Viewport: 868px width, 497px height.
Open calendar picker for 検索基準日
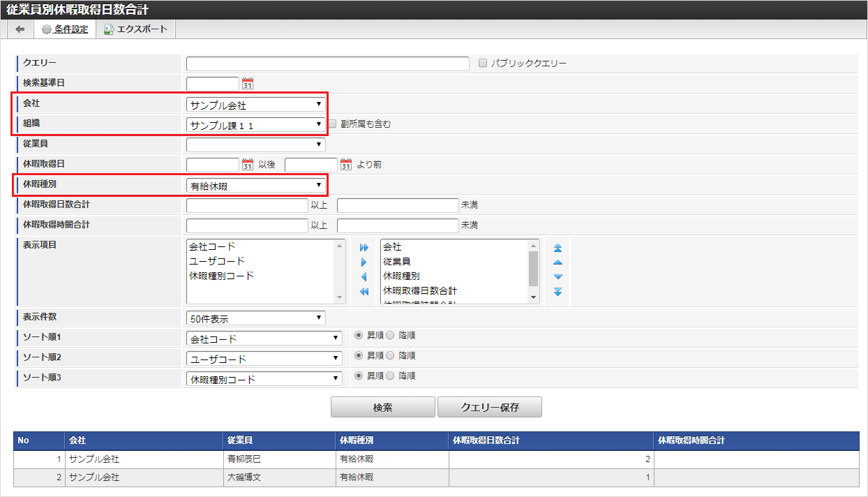click(x=248, y=84)
